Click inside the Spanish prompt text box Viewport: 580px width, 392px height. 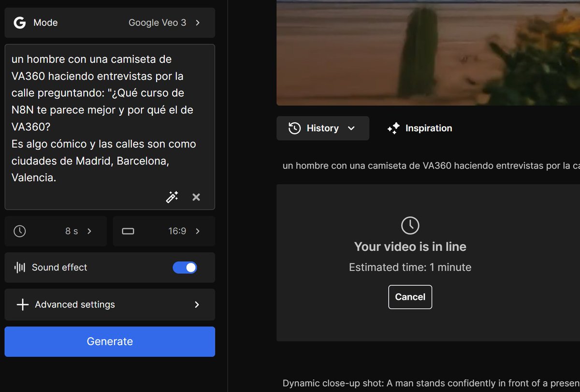point(110,127)
